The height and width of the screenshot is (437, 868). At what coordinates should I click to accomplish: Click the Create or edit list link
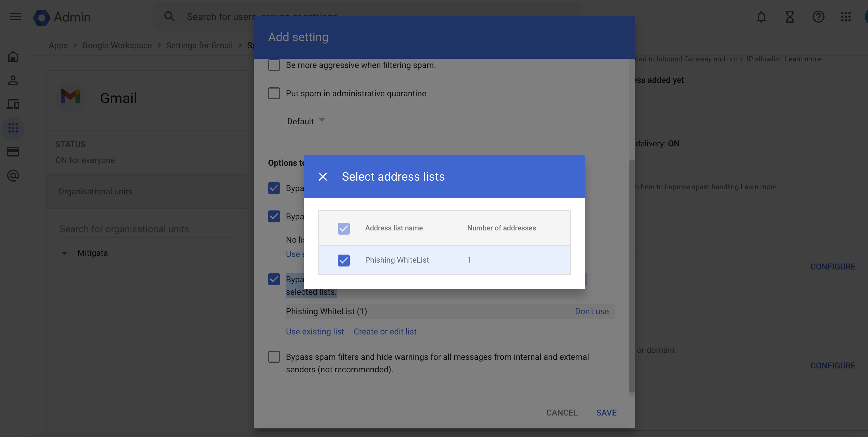coord(385,331)
